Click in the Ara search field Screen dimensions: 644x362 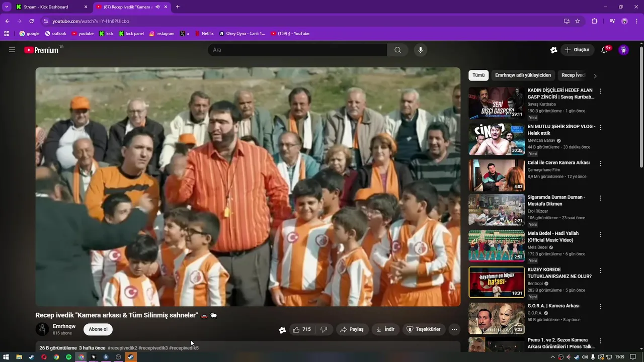[297, 50]
